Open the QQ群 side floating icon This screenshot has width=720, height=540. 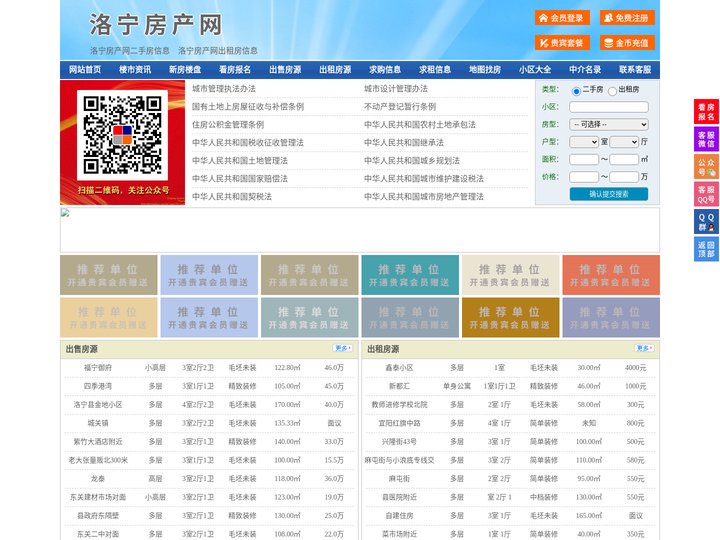[x=706, y=222]
